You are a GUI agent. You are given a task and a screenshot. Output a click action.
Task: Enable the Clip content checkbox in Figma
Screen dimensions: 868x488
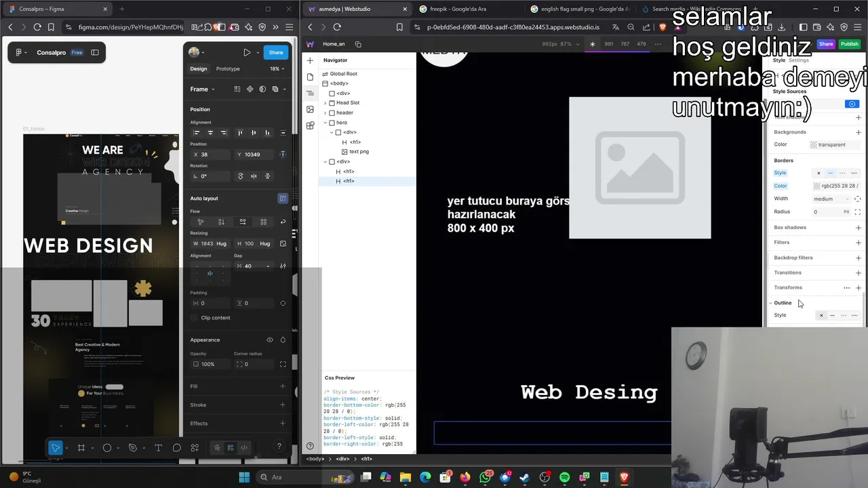195,318
